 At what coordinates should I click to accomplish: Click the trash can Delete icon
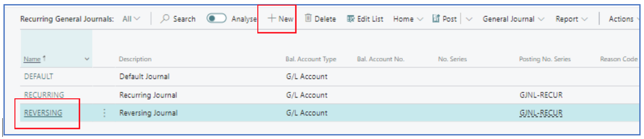308,18
